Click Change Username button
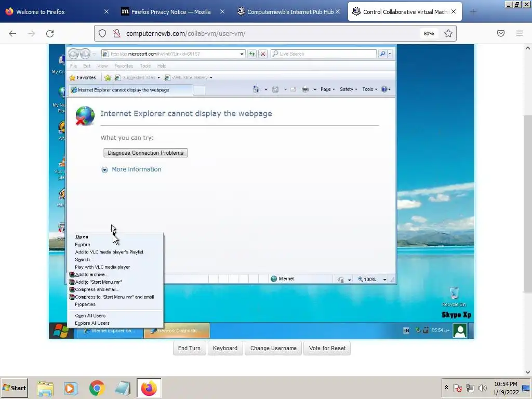532x399 pixels. point(273,348)
